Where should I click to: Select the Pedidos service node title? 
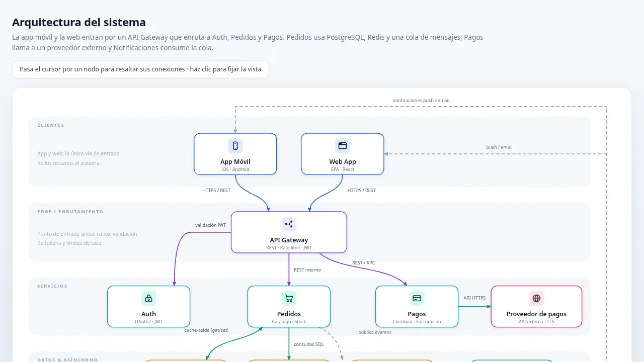289,314
